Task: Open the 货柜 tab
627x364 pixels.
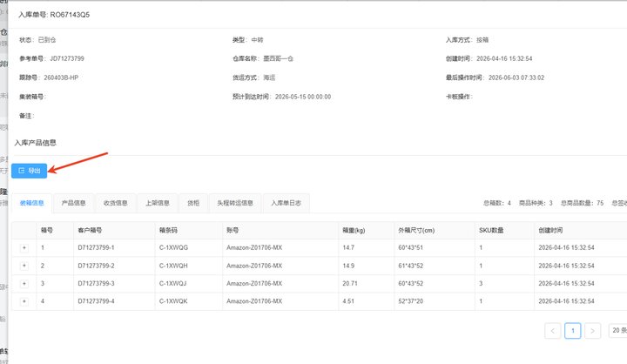Action: [193, 203]
